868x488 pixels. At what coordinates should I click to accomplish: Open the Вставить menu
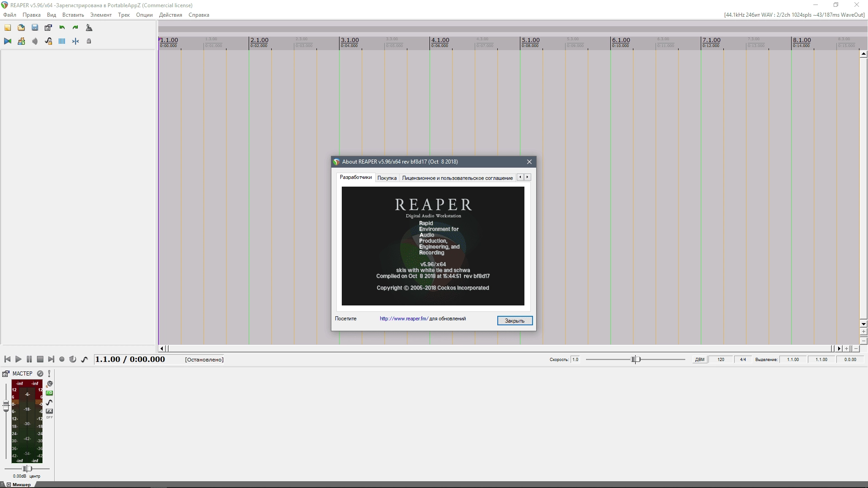pos(73,15)
